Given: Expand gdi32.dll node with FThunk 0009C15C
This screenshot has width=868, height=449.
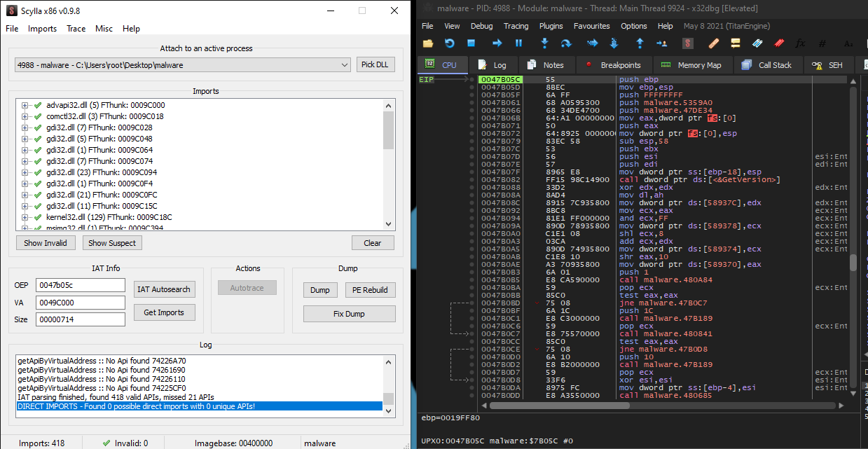Looking at the screenshot, I should tap(25, 206).
